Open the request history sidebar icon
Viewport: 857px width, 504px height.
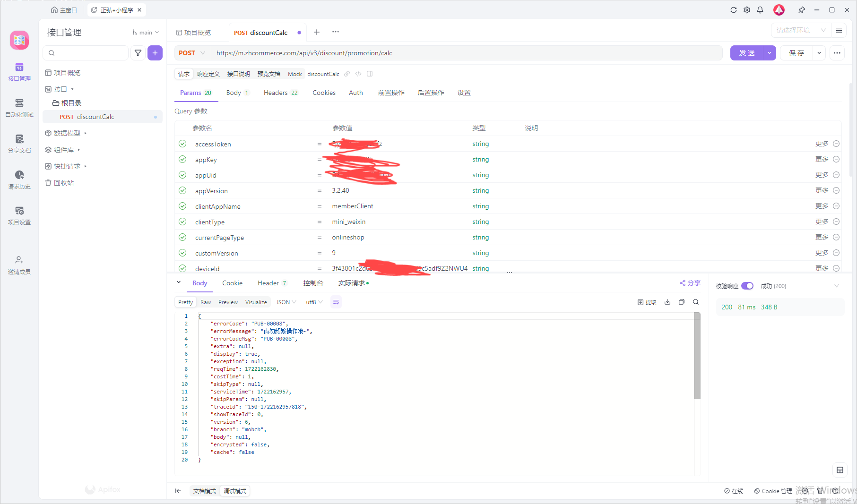click(19, 179)
